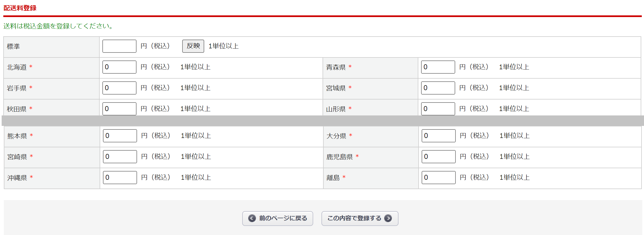Click the 離島 shipping fee input
The height and width of the screenshot is (235, 644).
(438, 177)
